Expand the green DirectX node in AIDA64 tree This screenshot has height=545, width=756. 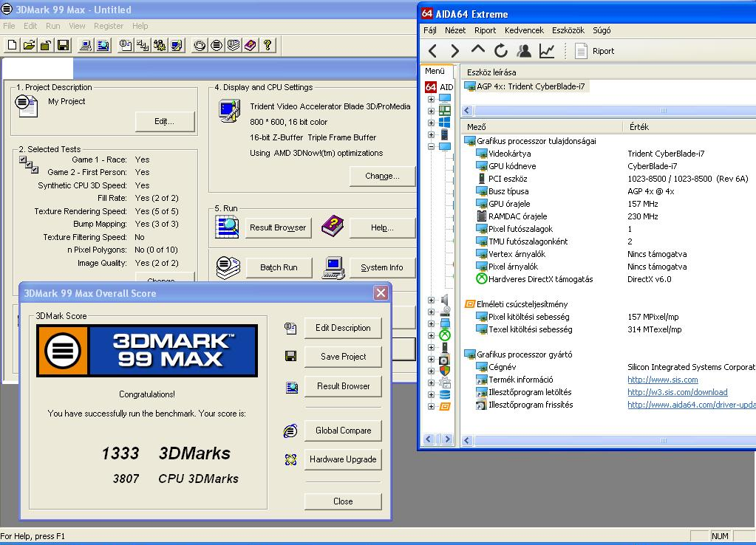click(431, 335)
